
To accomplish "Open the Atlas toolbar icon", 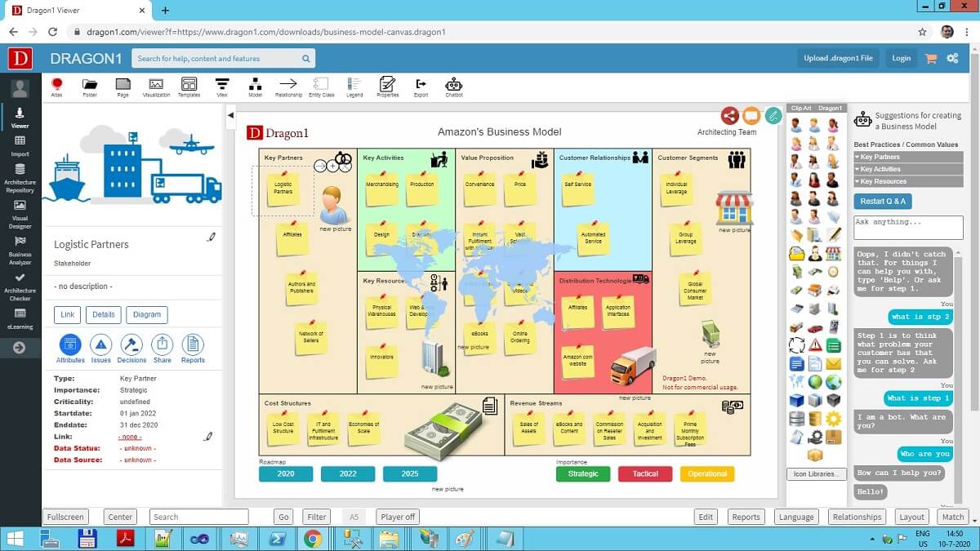I will pyautogui.click(x=56, y=87).
